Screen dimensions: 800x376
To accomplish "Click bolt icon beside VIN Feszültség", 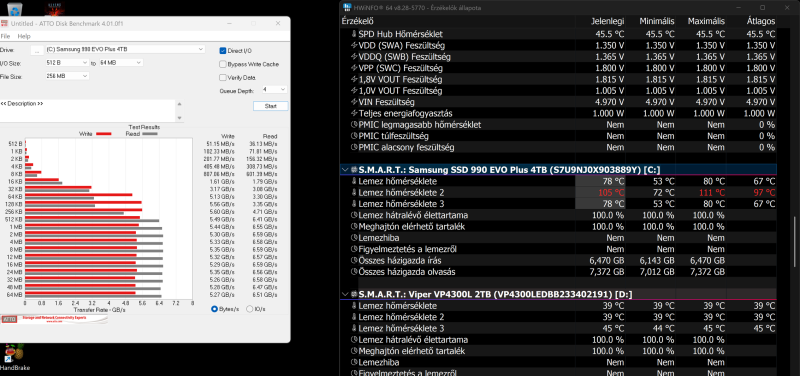I will (355, 102).
